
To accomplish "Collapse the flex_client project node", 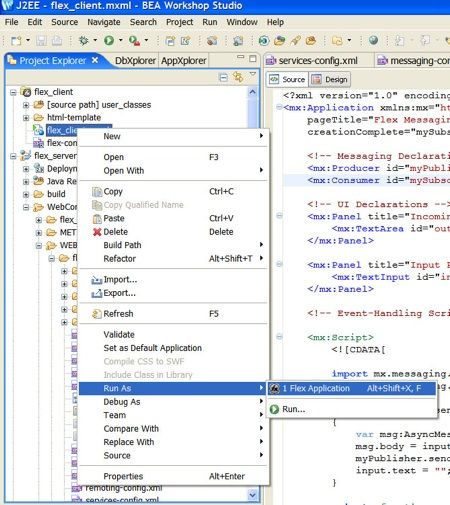I will [13, 92].
